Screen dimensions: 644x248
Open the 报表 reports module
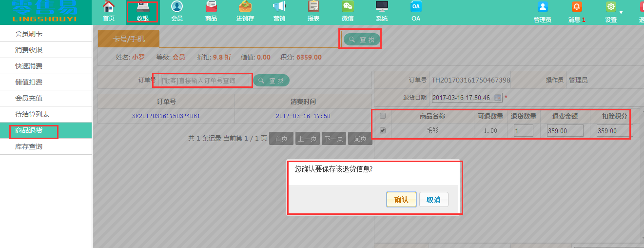[313, 12]
